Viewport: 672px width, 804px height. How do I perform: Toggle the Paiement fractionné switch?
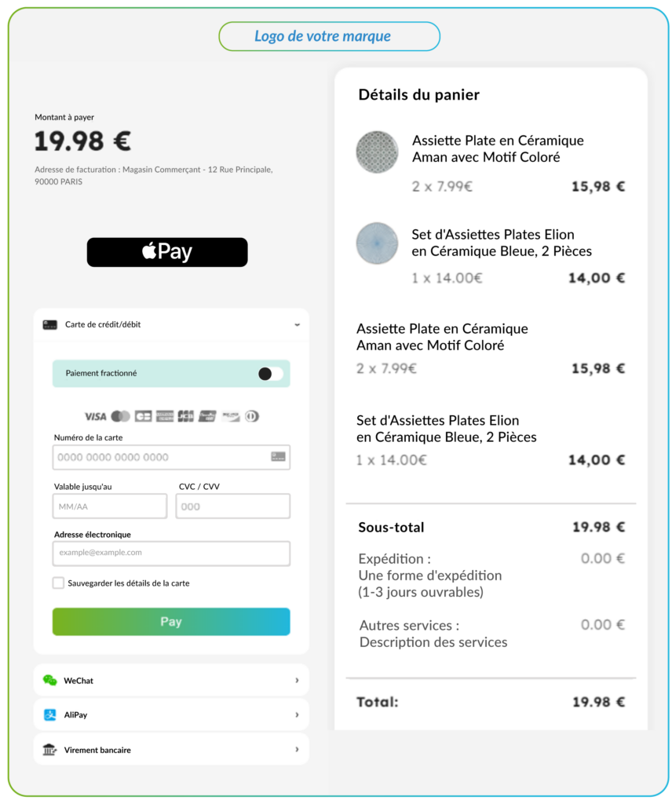(x=271, y=374)
